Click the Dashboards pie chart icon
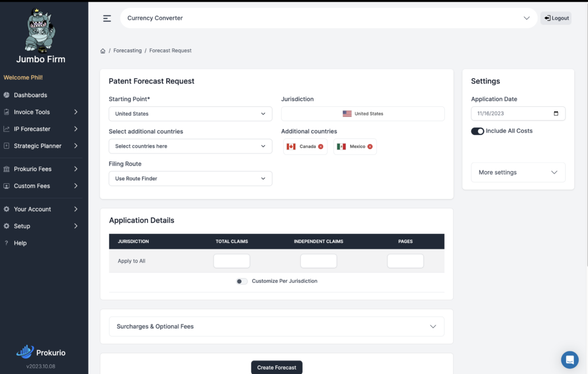 point(6,95)
